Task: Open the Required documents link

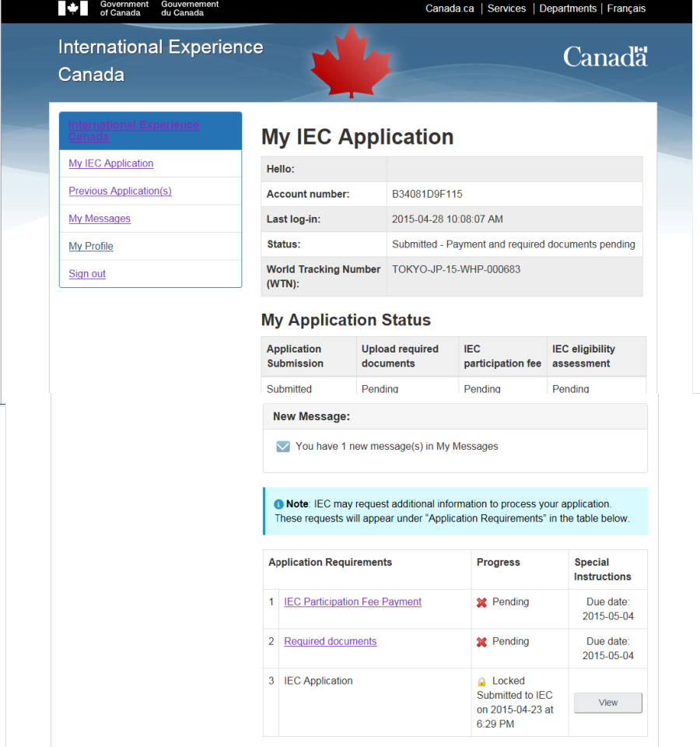Action: click(x=331, y=641)
